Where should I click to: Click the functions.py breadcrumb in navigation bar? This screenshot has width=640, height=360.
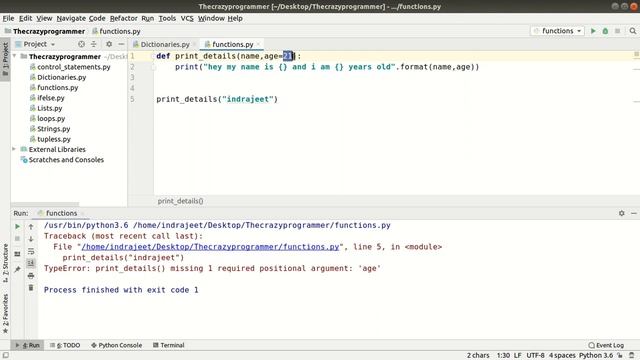coord(116,31)
